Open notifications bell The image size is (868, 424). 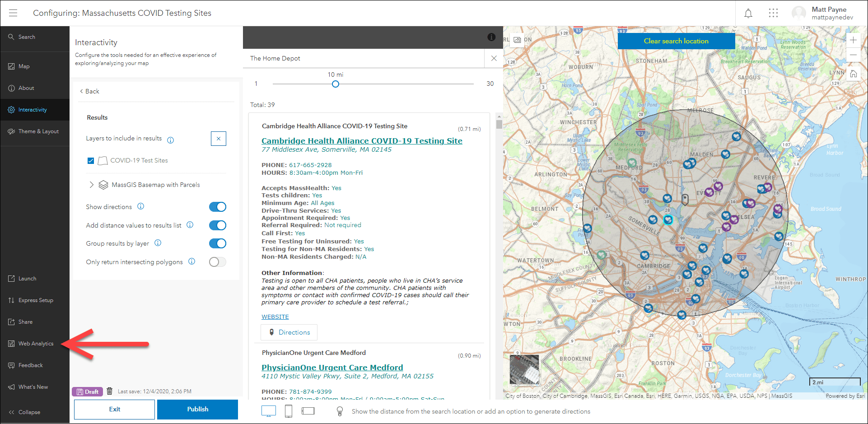(x=748, y=14)
